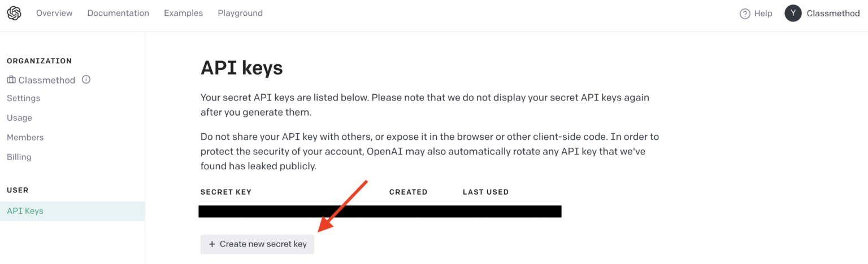Click the LAST USED column header
This screenshot has height=264, width=868.
[485, 192]
